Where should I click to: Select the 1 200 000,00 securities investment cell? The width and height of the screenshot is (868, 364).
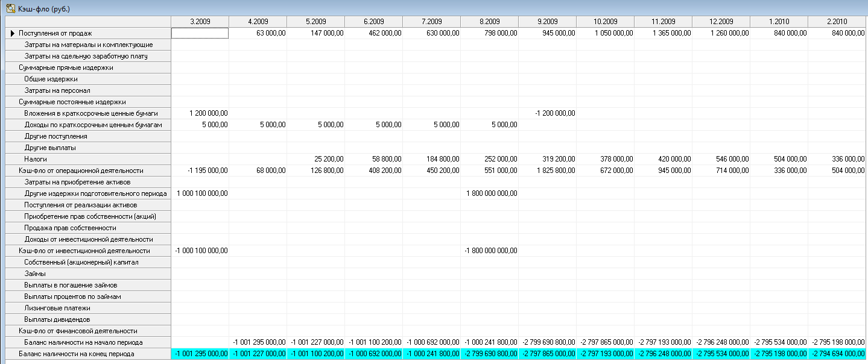200,113
